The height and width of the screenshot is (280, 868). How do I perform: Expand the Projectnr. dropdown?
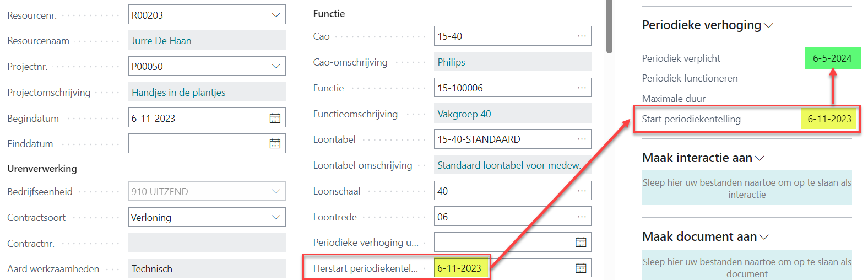(276, 66)
